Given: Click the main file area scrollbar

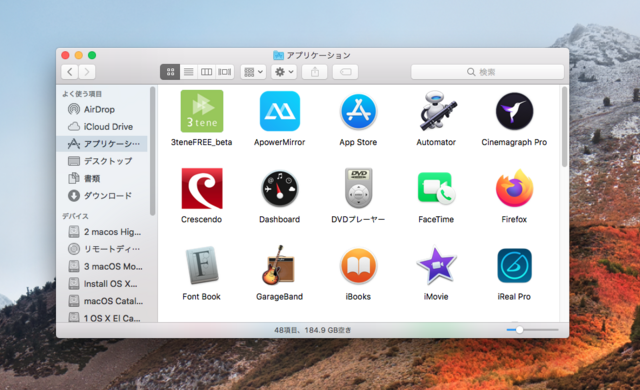Looking at the screenshot, I should coord(564,126).
